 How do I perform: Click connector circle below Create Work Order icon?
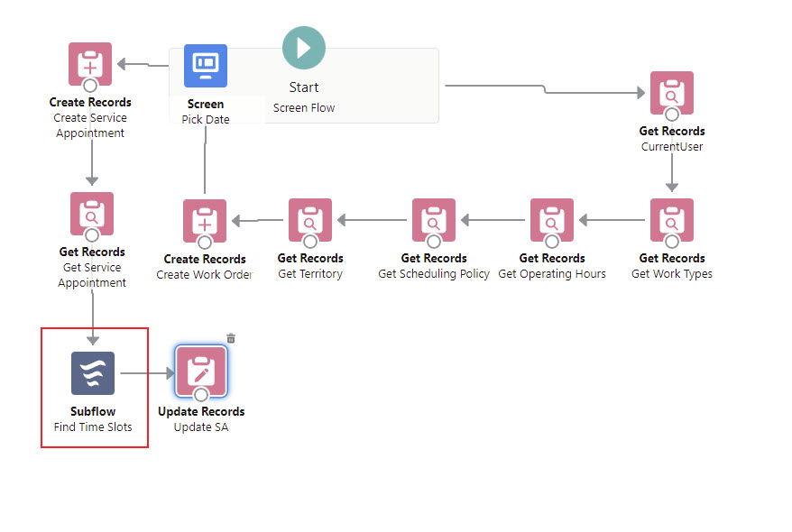click(x=205, y=243)
